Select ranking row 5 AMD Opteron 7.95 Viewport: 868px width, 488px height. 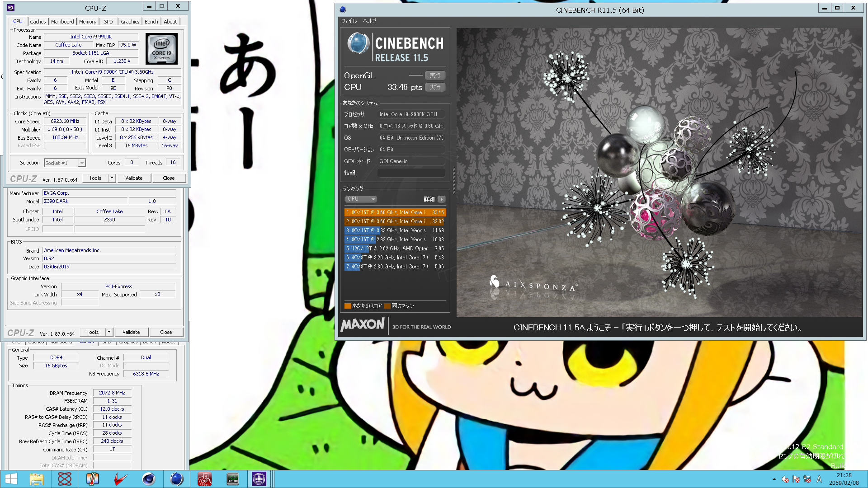click(395, 249)
